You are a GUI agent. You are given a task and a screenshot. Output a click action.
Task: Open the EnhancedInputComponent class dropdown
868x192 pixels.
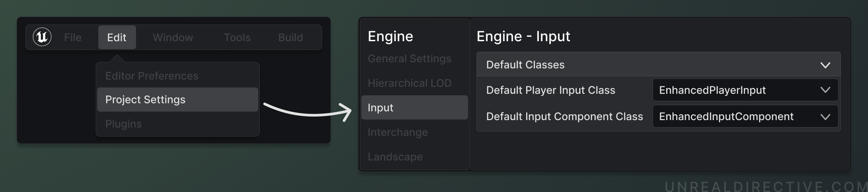[x=745, y=117]
